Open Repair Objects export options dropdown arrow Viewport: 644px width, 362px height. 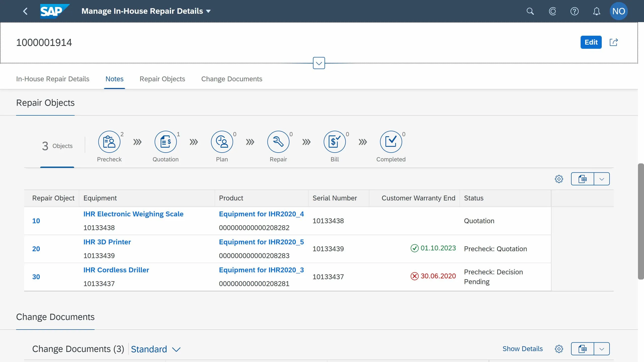pos(601,179)
